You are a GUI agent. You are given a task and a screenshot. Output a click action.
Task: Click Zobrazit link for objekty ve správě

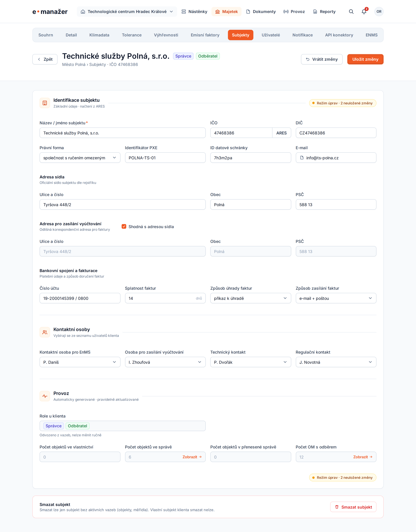tap(192, 457)
